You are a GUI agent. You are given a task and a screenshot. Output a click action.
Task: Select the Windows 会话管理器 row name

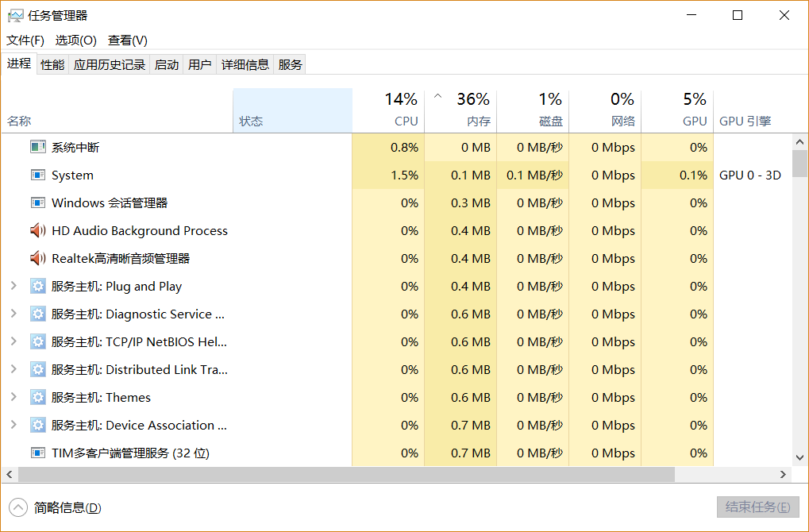click(110, 202)
